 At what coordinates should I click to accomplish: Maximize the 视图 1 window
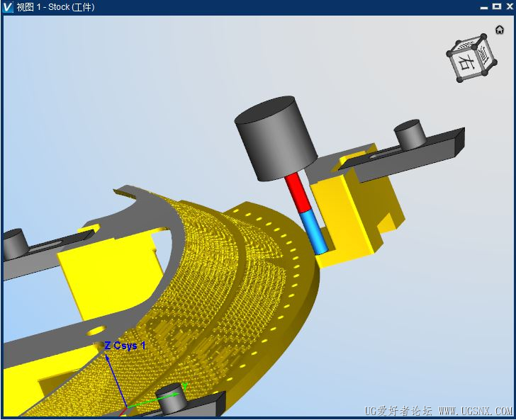[x=497, y=6]
